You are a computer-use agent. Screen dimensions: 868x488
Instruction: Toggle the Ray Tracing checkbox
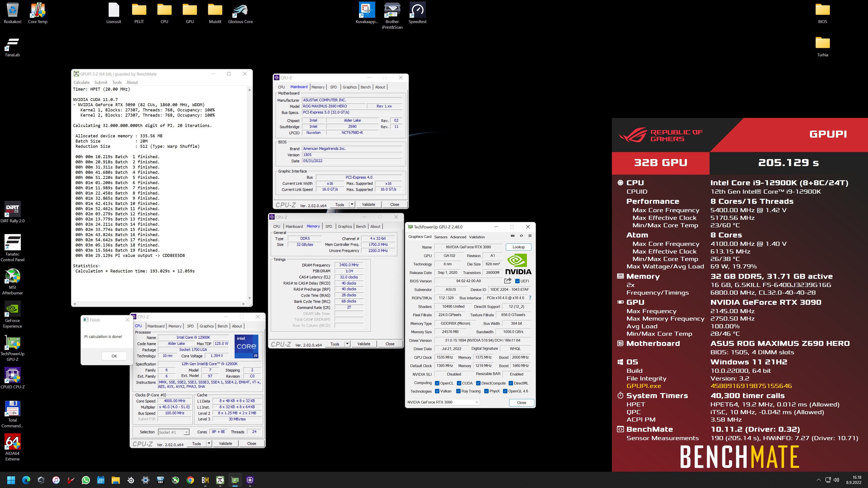pos(458,391)
